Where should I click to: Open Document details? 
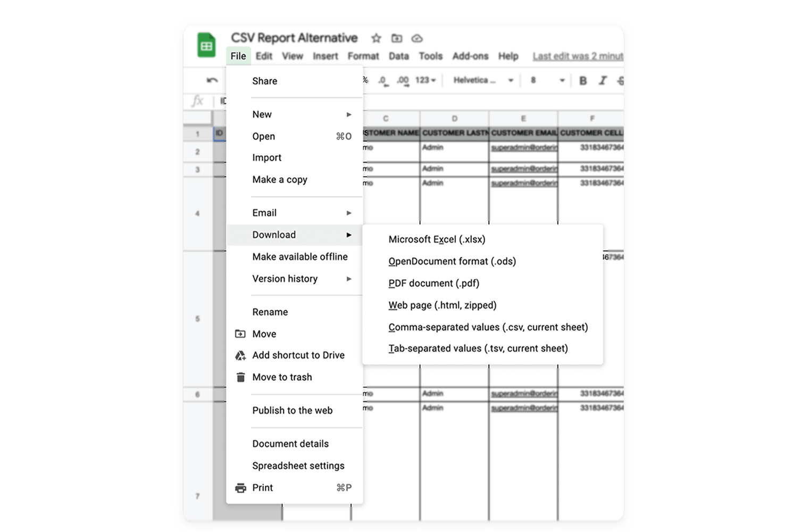[x=295, y=444]
